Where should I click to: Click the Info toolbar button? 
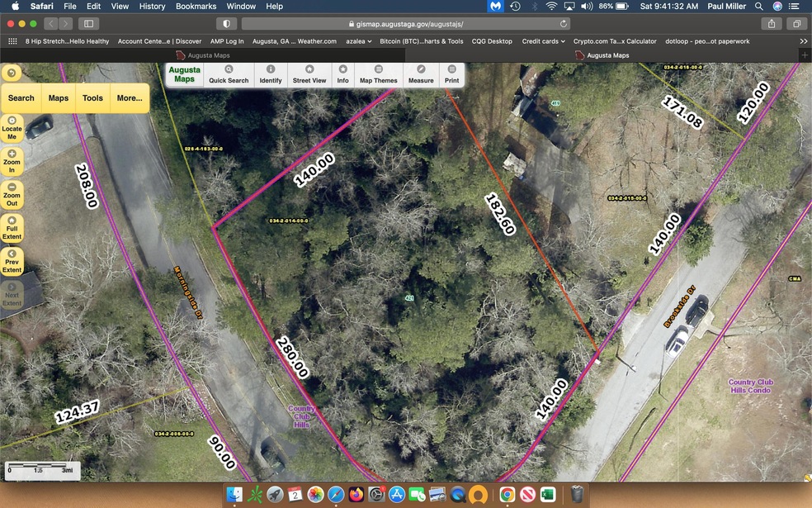tap(342, 75)
